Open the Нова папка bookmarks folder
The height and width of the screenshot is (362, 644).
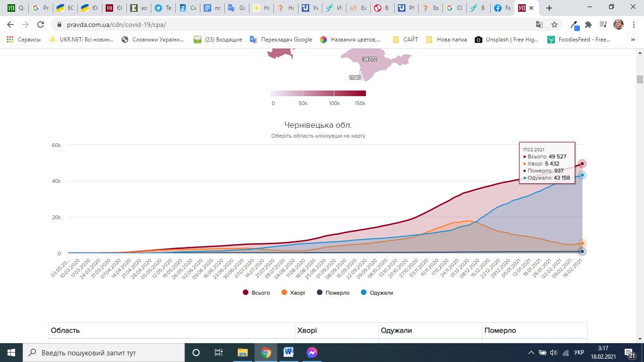[446, 40]
